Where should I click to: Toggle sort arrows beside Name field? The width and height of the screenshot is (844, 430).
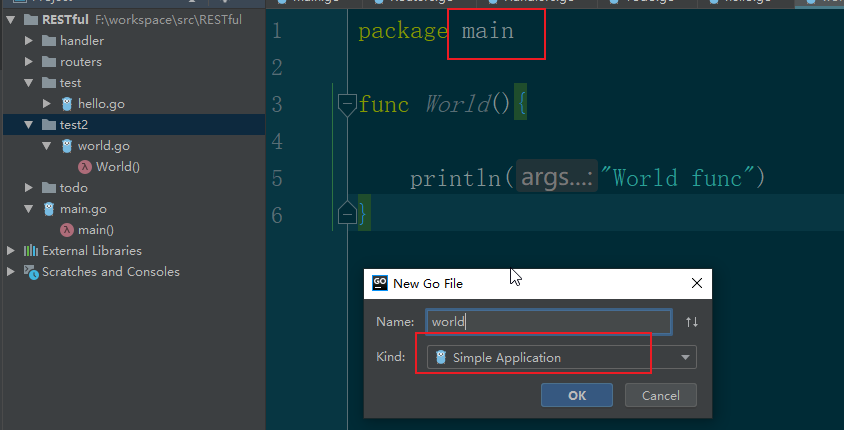tap(692, 322)
